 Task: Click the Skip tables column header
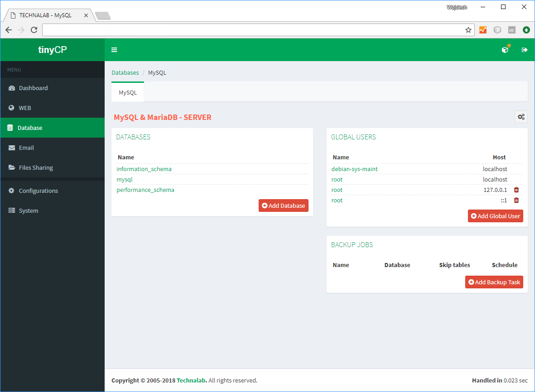tap(454, 265)
